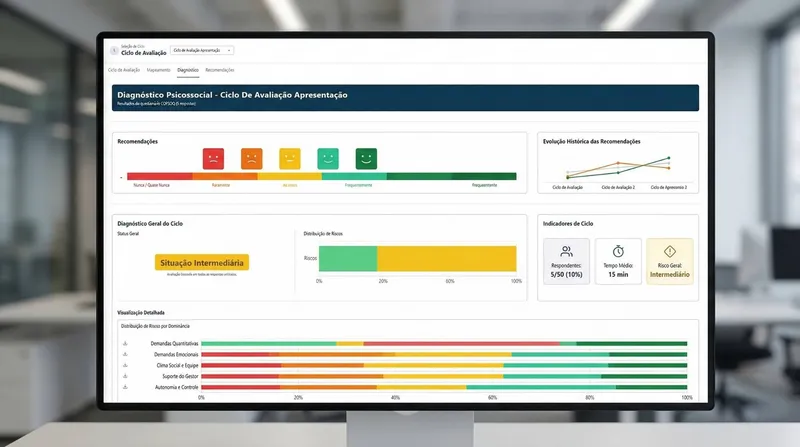Image resolution: width=800 pixels, height=447 pixels.
Task: Go to the Ciclo de Avaliação tab
Action: 124,70
